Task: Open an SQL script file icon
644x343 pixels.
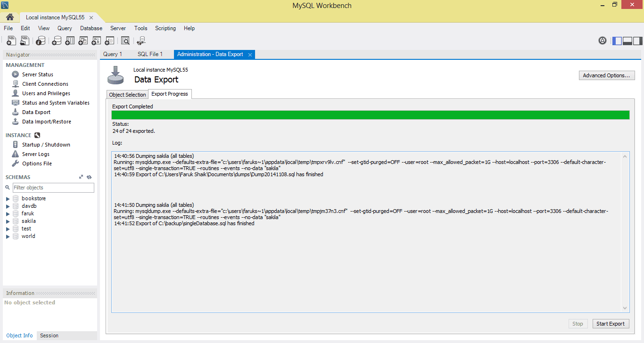Action: click(x=25, y=41)
